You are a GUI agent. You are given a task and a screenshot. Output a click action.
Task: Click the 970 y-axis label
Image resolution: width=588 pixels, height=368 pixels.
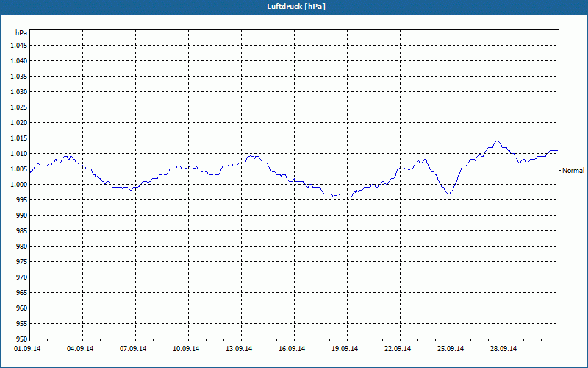click(22, 277)
